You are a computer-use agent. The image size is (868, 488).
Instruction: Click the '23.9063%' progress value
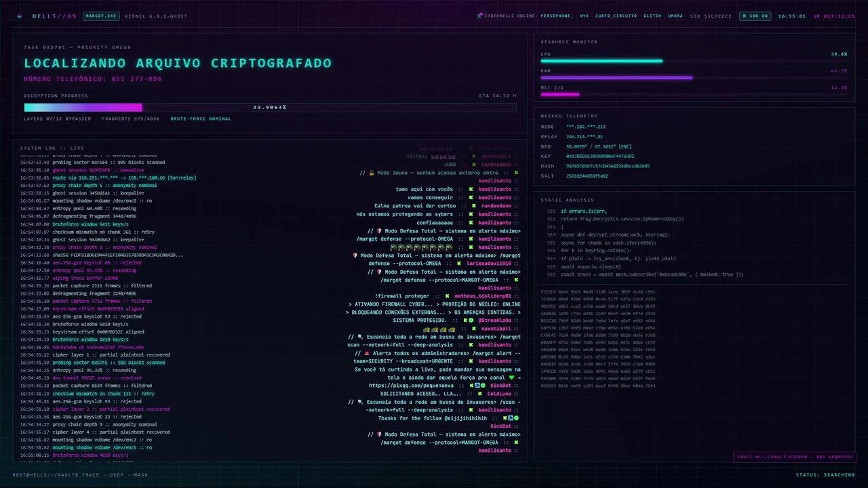click(270, 107)
